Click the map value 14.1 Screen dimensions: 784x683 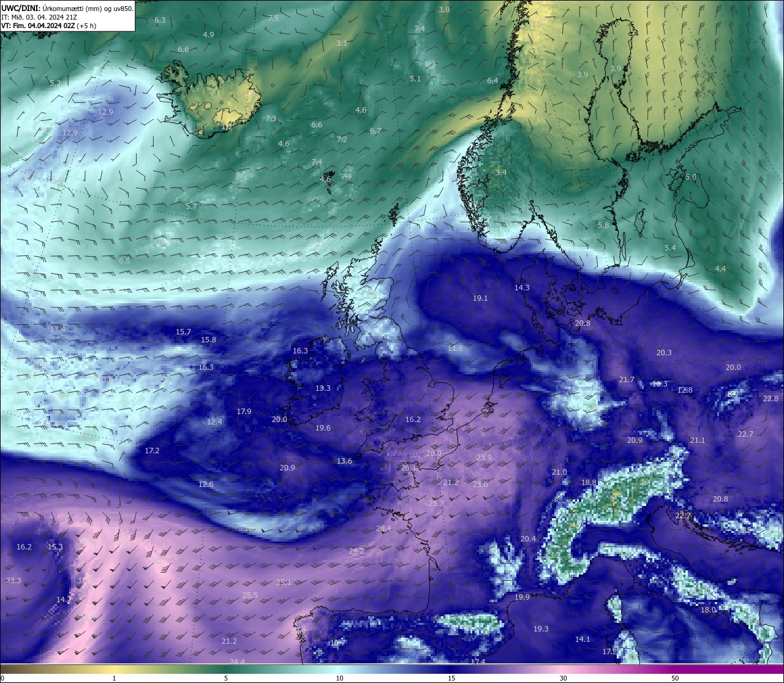coord(582,640)
